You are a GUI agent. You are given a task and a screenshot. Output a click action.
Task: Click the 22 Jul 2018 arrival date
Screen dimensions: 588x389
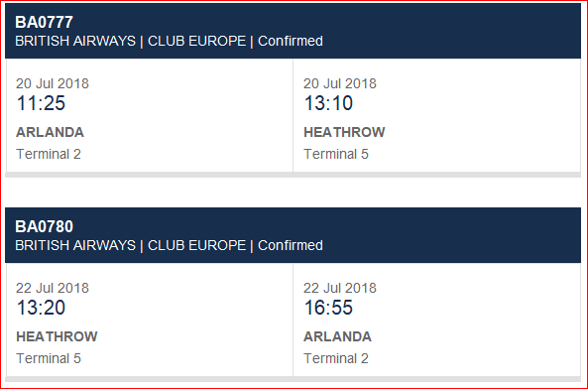point(340,288)
